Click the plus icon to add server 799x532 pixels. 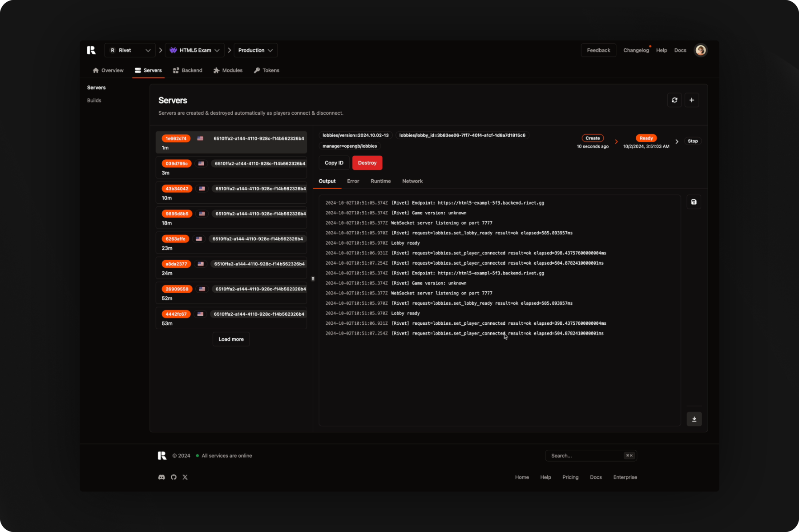[x=691, y=100]
